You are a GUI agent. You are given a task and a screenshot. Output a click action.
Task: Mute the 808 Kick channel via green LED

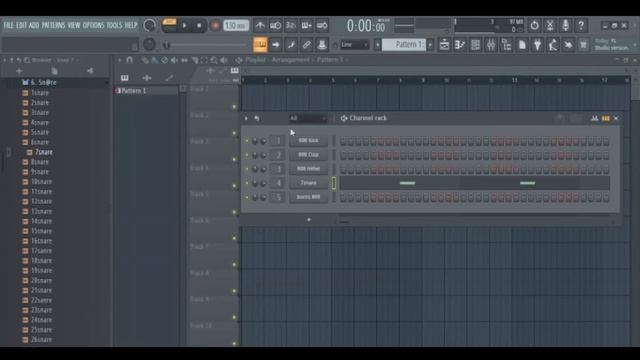coord(247,141)
